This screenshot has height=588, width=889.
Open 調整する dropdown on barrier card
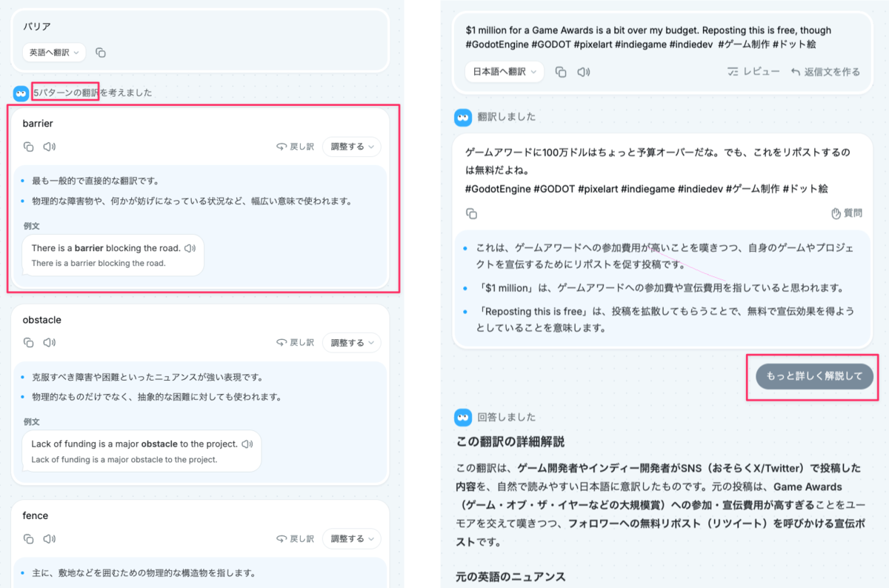(x=352, y=147)
